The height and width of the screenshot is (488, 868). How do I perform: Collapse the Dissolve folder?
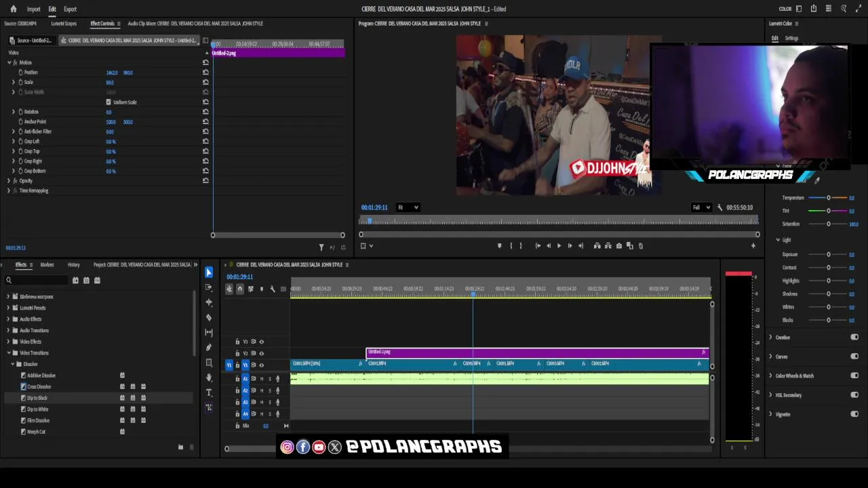point(12,364)
